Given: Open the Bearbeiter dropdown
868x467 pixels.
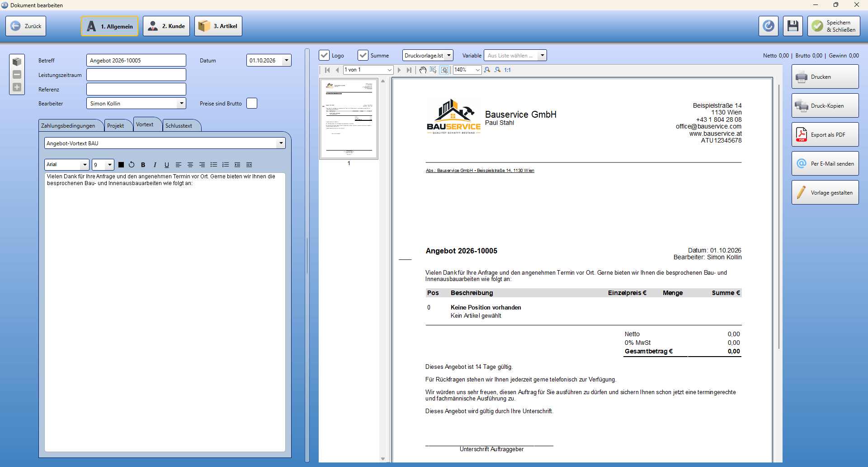Looking at the screenshot, I should 181,103.
